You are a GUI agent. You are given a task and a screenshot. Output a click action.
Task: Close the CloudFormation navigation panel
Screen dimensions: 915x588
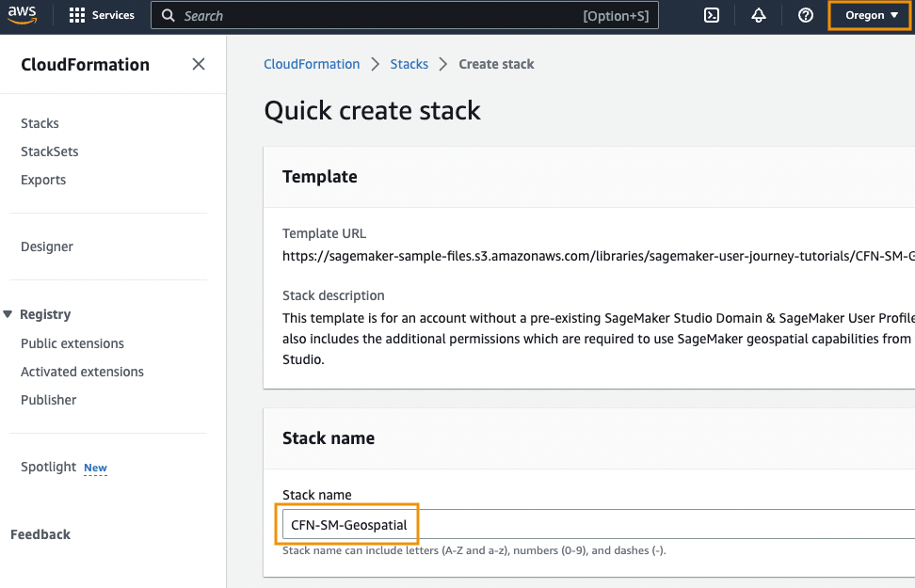(199, 63)
